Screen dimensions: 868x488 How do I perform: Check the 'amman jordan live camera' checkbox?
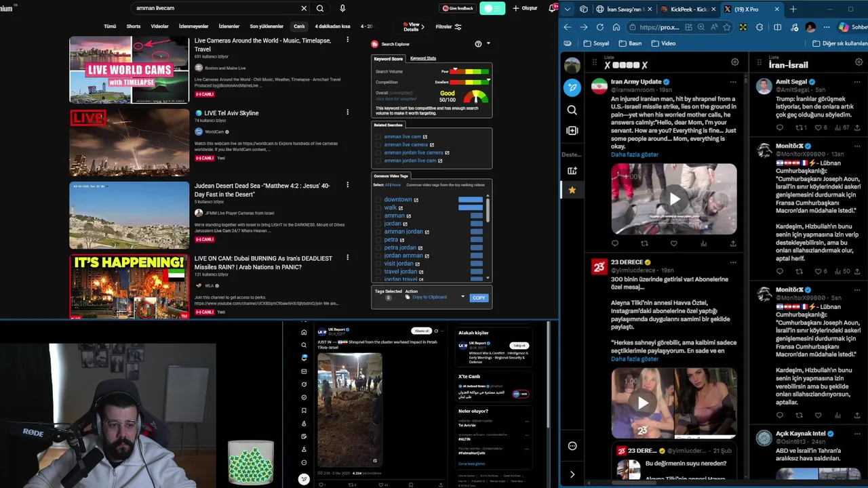[378, 153]
